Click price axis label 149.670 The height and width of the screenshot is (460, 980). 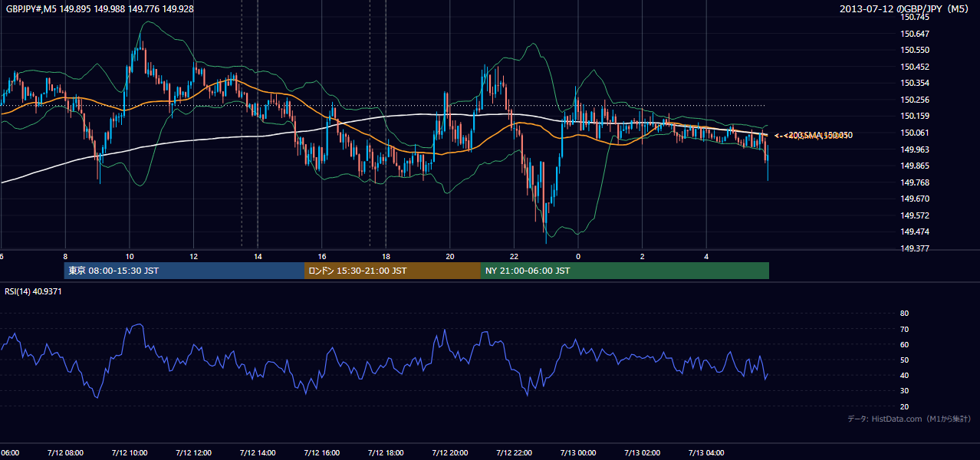click(916, 199)
